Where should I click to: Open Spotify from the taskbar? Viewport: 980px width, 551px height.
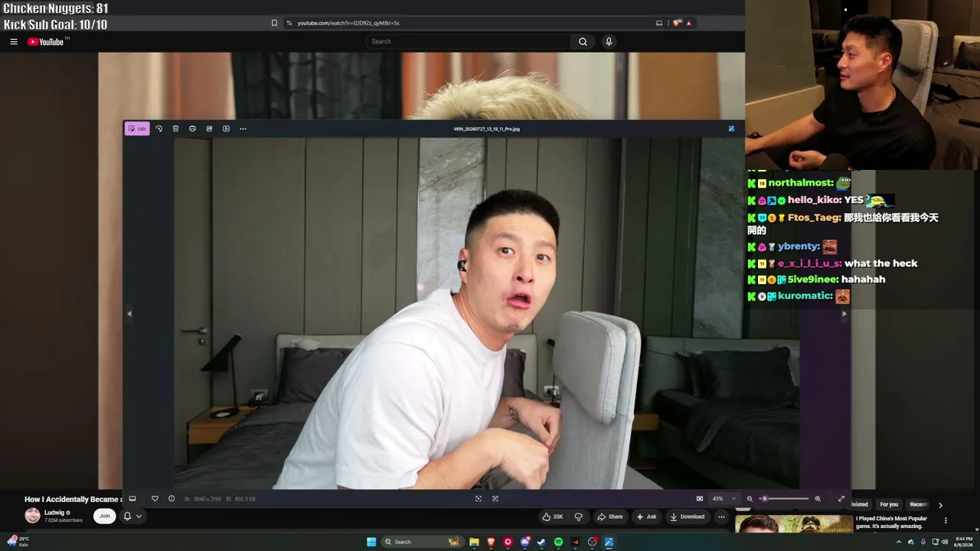point(558,542)
